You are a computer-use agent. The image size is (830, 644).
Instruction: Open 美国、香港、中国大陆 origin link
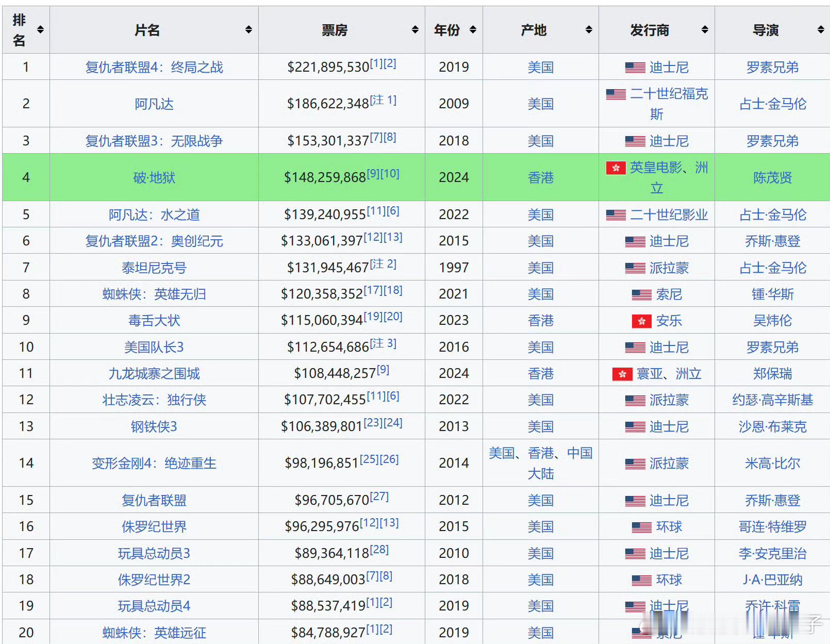[x=541, y=463]
